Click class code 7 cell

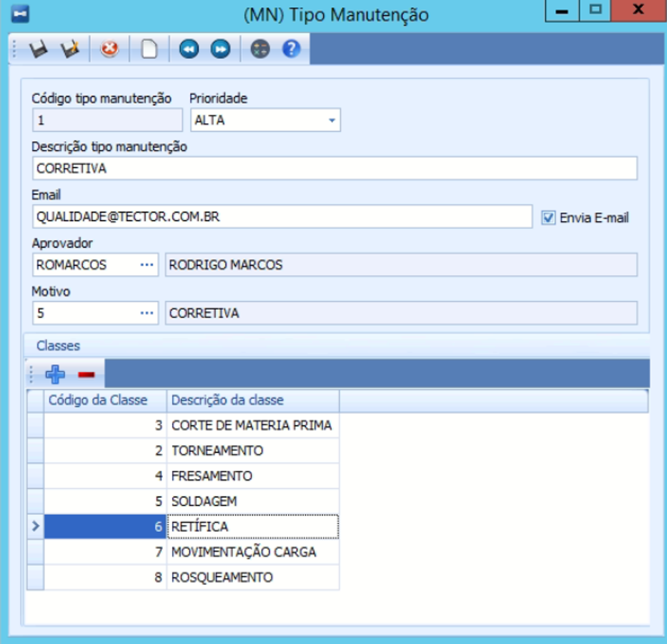click(x=105, y=552)
